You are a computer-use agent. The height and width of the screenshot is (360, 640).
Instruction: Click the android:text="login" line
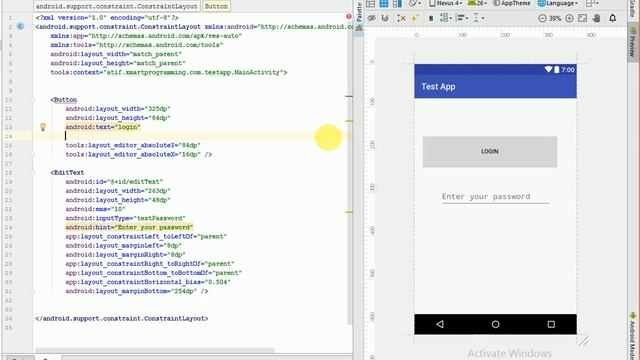pyautogui.click(x=103, y=127)
